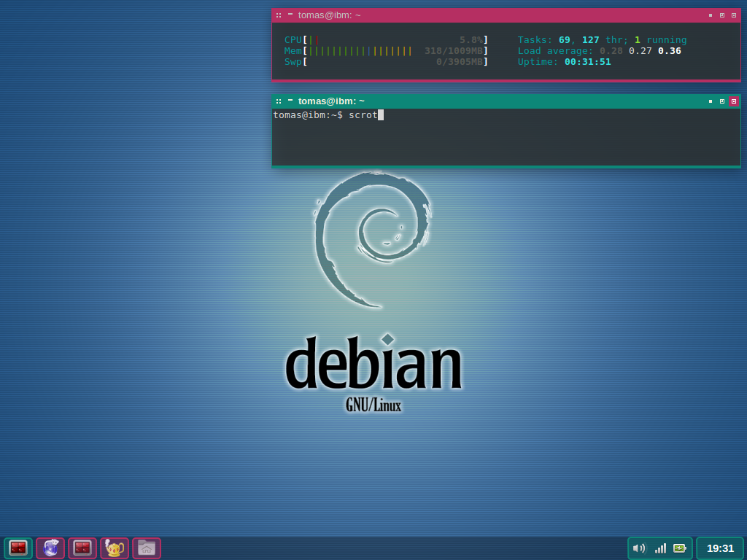Close the teal scrot terminal window
The image size is (747, 560).
coord(734,101)
